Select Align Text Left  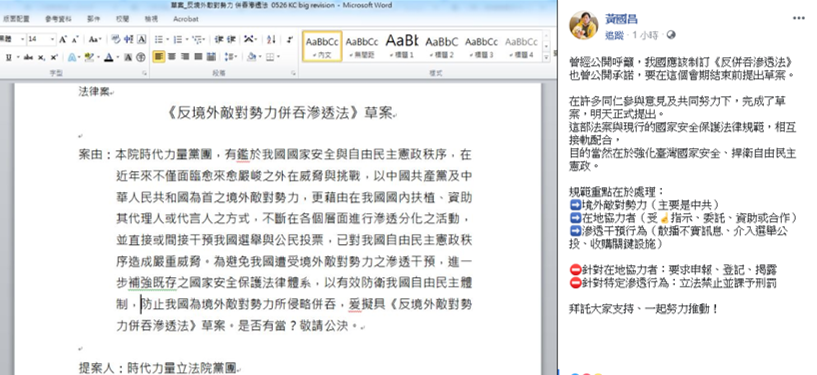(x=159, y=56)
